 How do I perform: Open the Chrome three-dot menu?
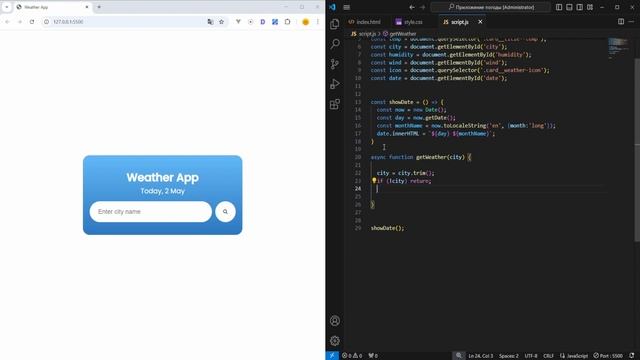click(x=318, y=22)
